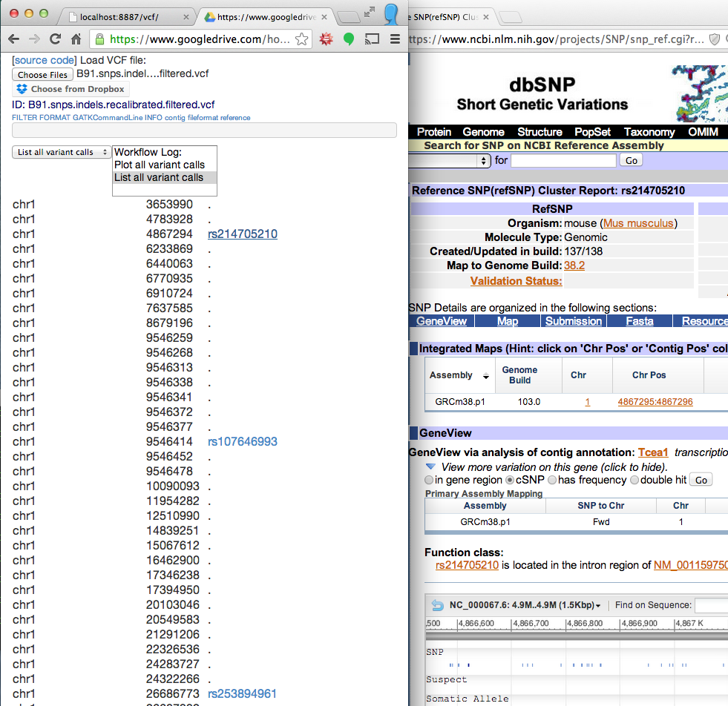
Task: Click the Chr Pos 4867295:4867296 link
Action: click(x=655, y=402)
